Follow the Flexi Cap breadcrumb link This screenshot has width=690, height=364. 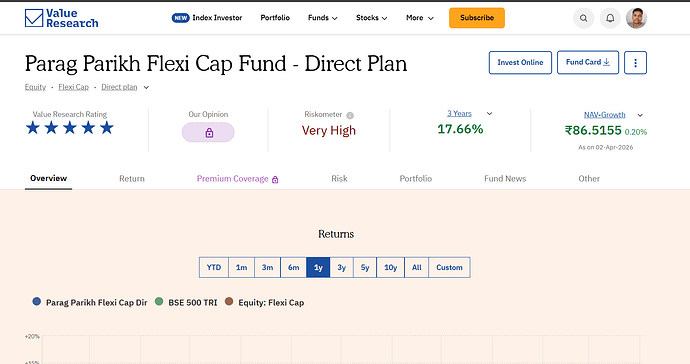pos(73,87)
